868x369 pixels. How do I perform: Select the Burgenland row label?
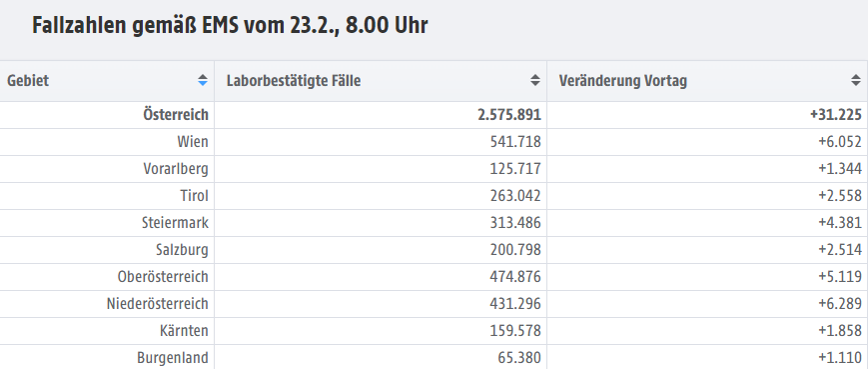[173, 358]
